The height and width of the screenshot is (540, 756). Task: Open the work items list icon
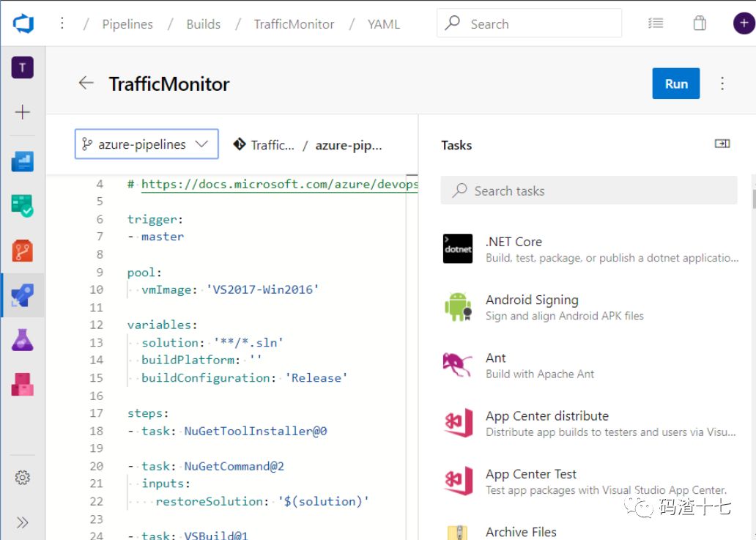point(656,23)
